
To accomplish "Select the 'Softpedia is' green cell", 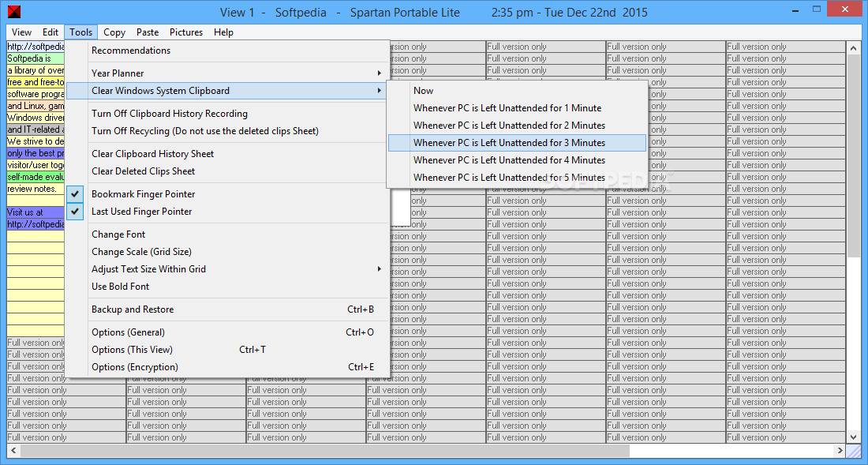I will click(x=36, y=58).
